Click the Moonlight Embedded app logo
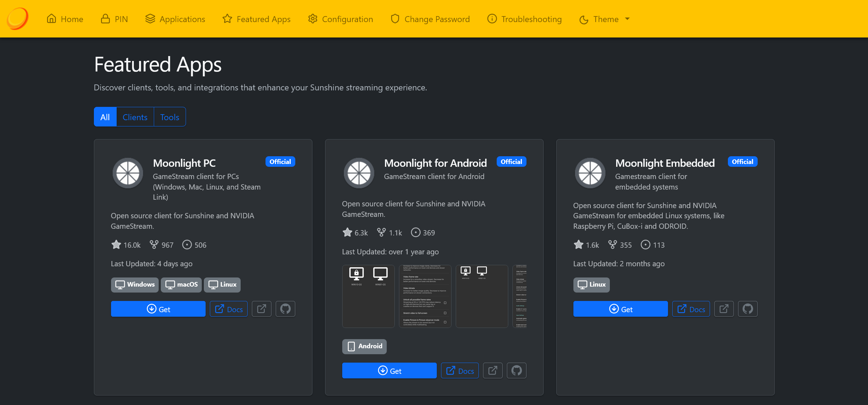This screenshot has width=868, height=405. tap(590, 173)
